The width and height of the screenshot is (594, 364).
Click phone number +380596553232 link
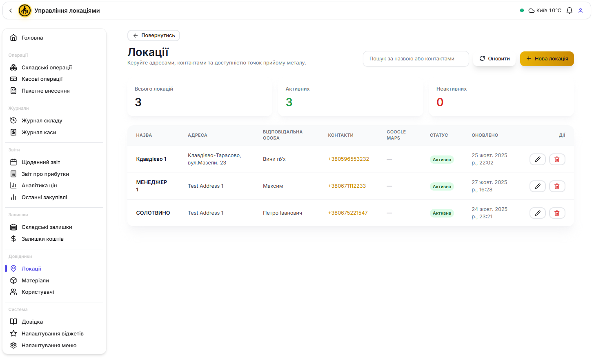click(348, 159)
